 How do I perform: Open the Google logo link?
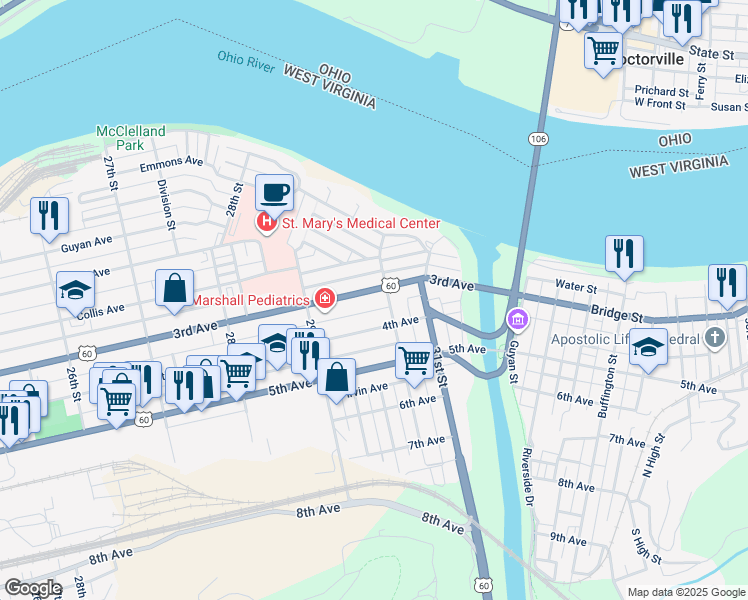(33, 588)
